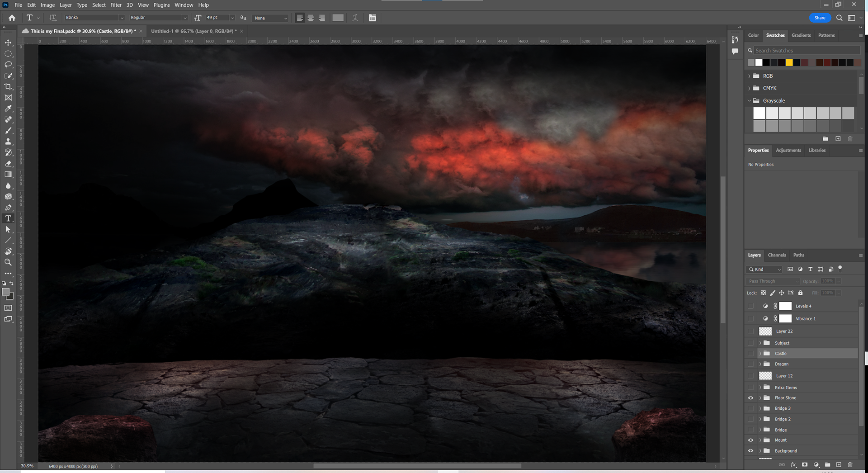Delete layer with trash icon
Viewport: 868px width, 473px height.
(850, 464)
